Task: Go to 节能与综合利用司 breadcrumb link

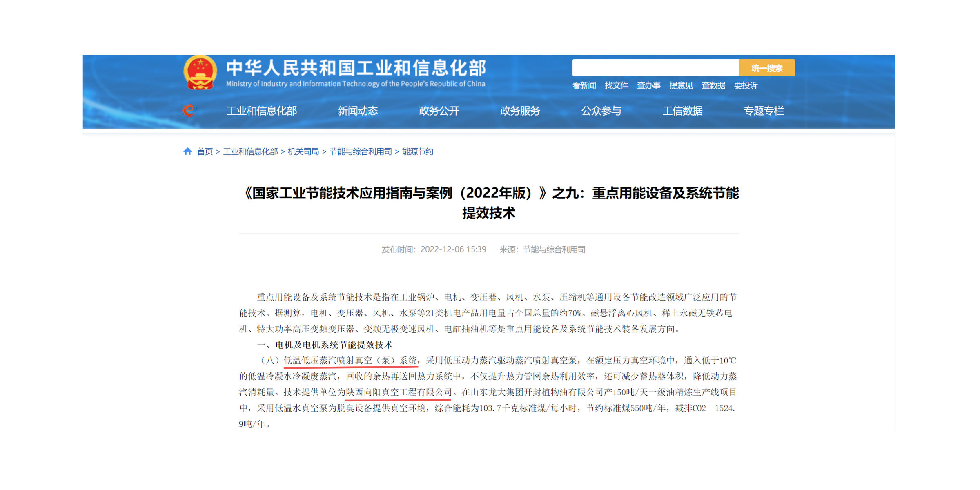Action: (360, 151)
